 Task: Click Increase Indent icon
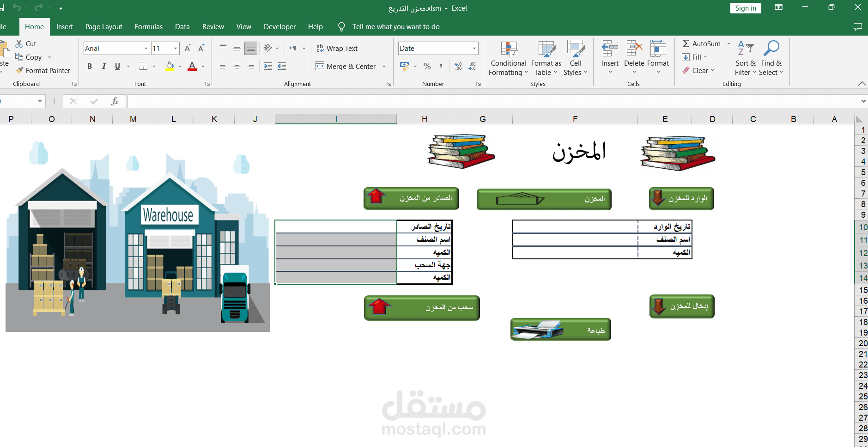[x=282, y=66]
